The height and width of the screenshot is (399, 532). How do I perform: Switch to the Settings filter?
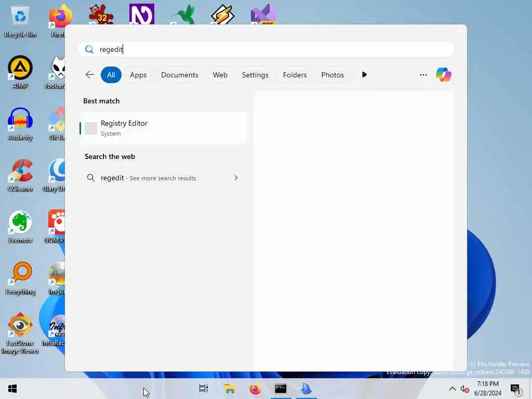click(x=255, y=75)
